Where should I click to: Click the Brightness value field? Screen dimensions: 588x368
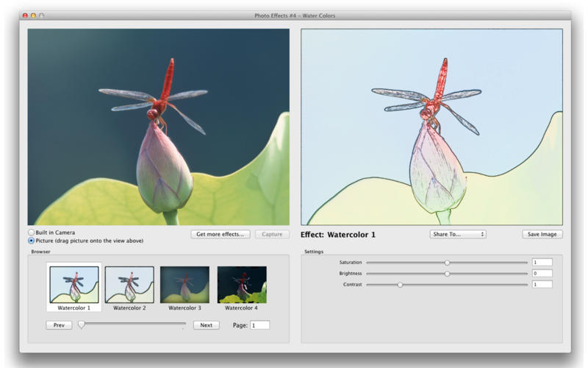[542, 273]
